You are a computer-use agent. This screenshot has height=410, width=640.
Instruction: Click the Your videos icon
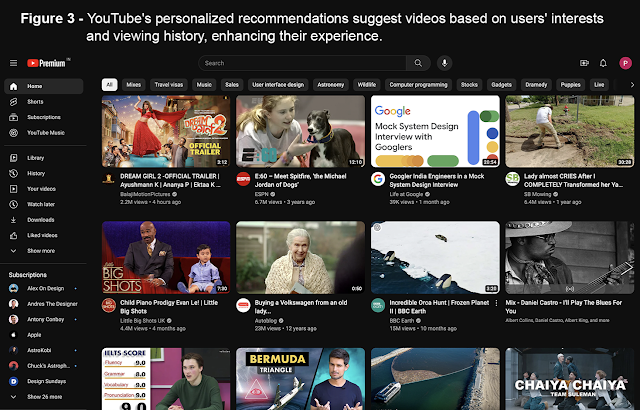tap(13, 189)
